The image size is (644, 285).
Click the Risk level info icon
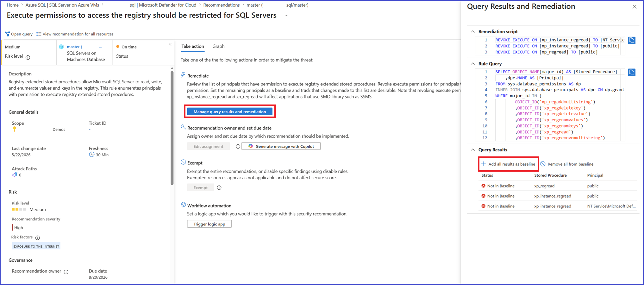pos(28,57)
